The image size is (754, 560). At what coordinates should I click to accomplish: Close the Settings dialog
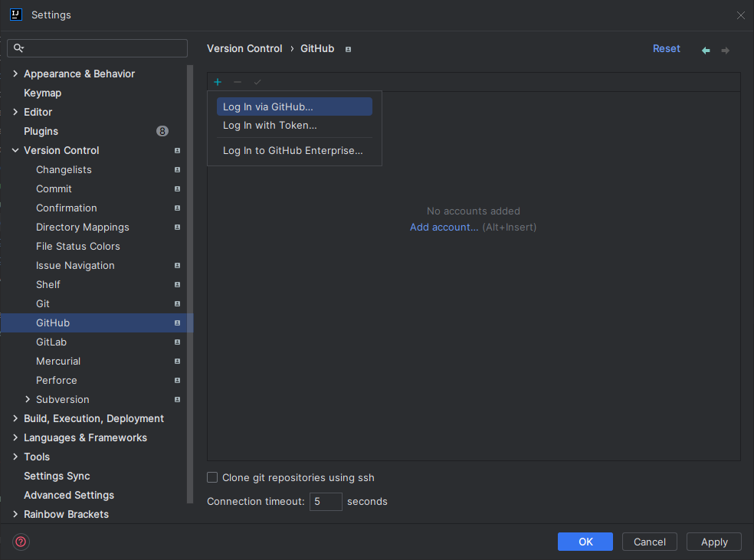tap(740, 15)
